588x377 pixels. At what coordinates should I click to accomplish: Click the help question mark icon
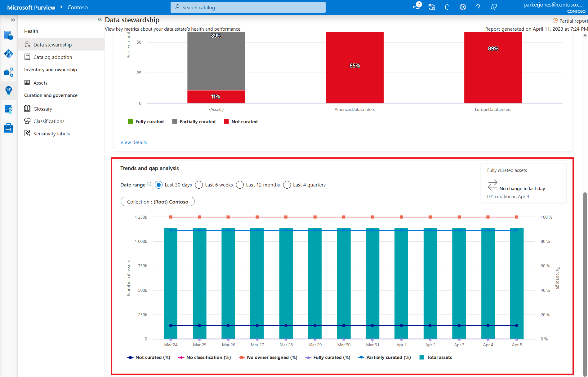478,7
